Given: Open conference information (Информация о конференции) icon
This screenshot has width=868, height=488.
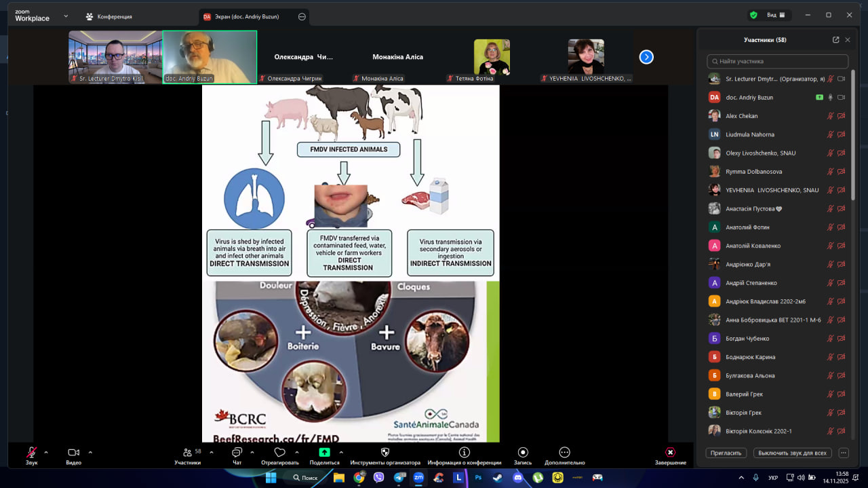Looking at the screenshot, I should (465, 453).
